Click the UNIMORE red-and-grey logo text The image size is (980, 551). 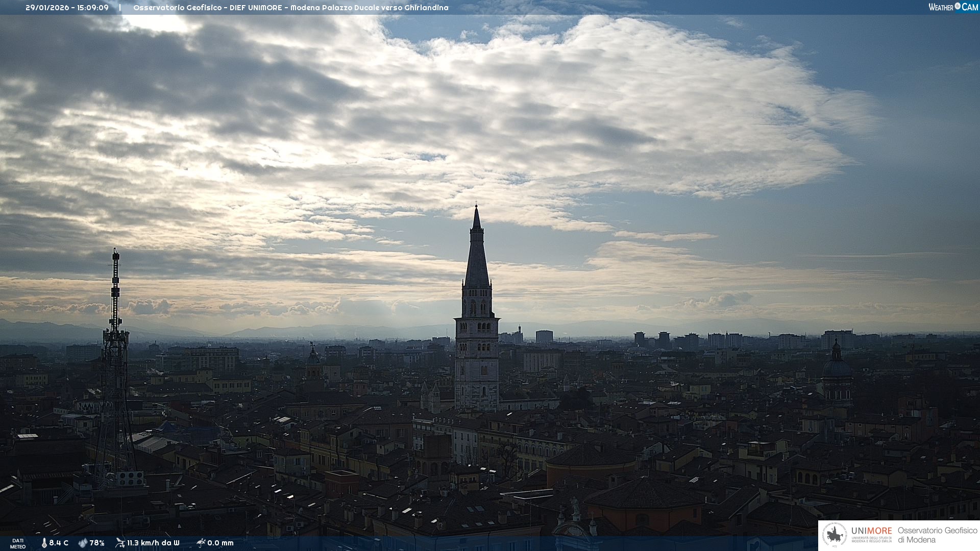click(871, 531)
